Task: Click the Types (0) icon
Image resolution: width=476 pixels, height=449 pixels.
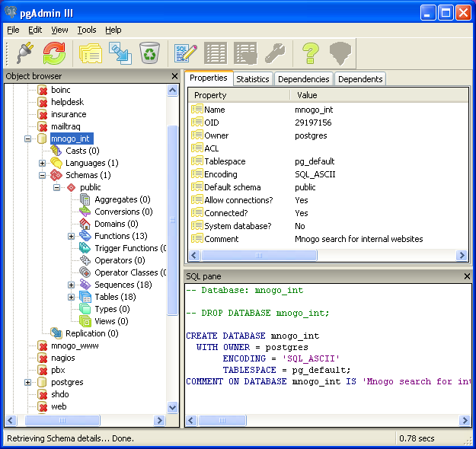Action: click(x=85, y=309)
